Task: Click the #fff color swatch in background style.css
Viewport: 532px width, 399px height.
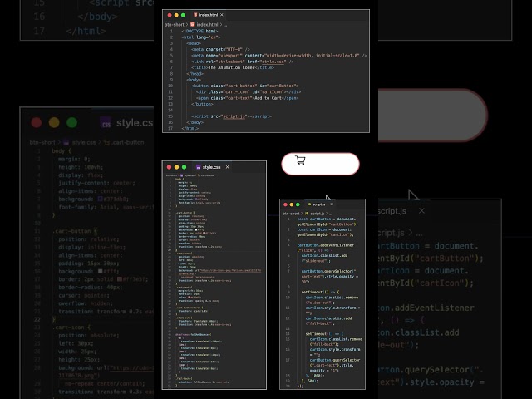Action: pos(100,272)
